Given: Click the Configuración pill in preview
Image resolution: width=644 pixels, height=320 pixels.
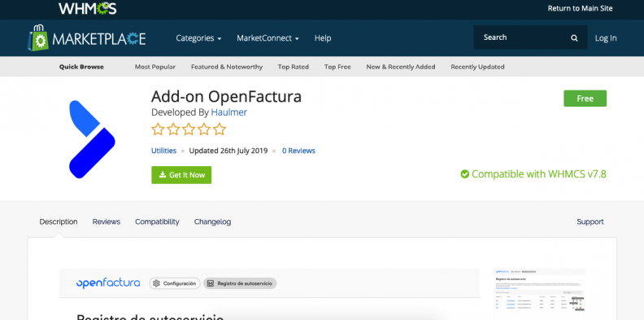Looking at the screenshot, I should click(175, 283).
